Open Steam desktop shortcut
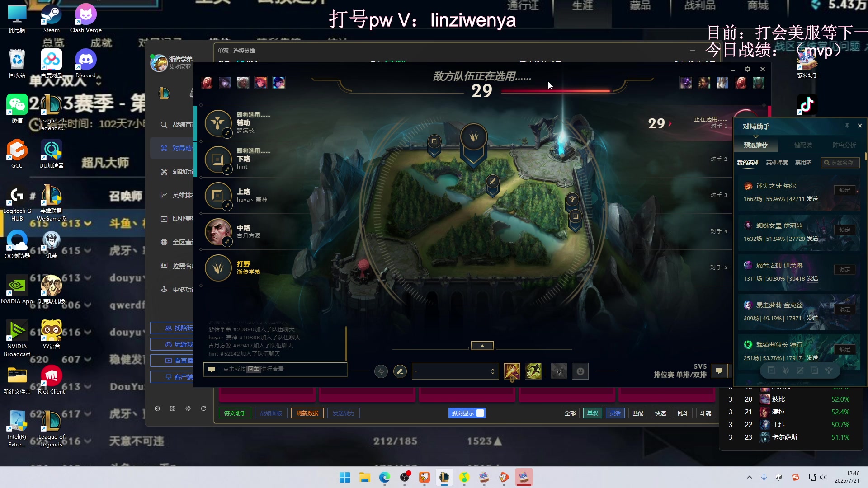 tap(52, 19)
